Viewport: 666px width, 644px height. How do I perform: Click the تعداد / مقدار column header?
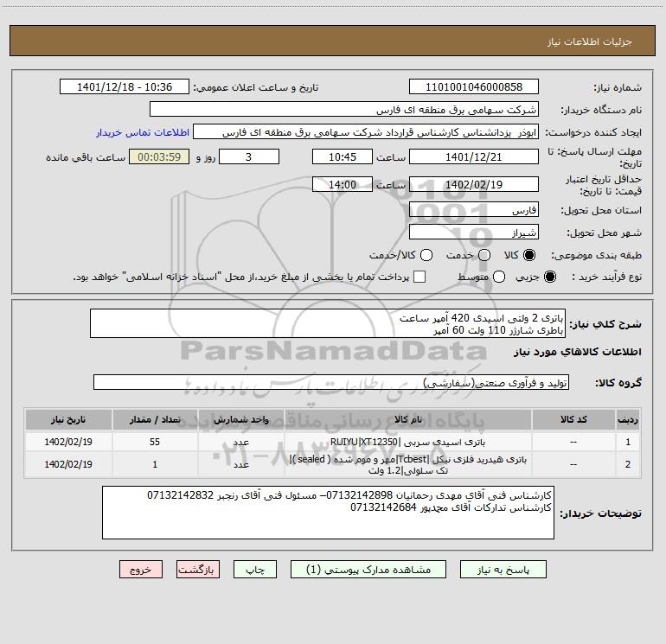(155, 419)
